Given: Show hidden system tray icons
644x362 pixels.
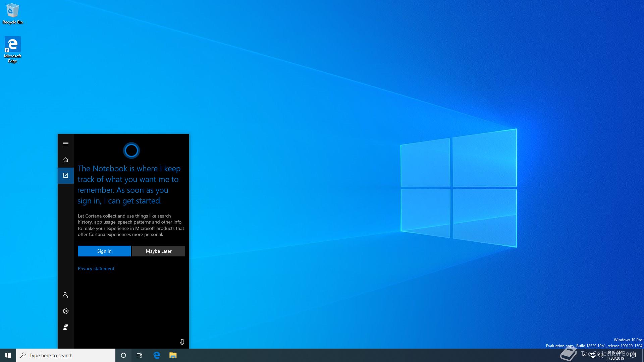Looking at the screenshot, I should [585, 355].
